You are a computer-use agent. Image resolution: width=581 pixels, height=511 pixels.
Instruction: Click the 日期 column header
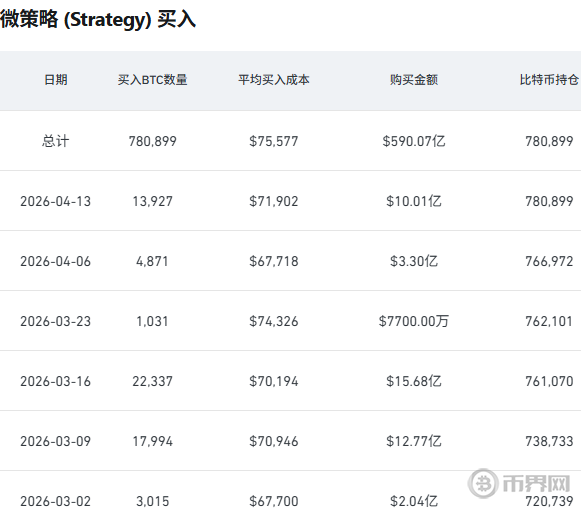coord(56,80)
